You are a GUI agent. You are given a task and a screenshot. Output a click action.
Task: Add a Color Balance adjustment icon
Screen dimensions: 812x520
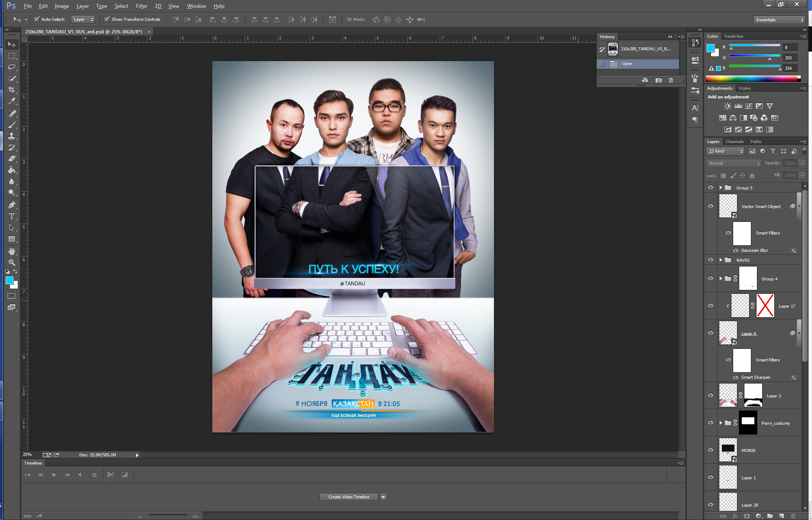point(733,118)
